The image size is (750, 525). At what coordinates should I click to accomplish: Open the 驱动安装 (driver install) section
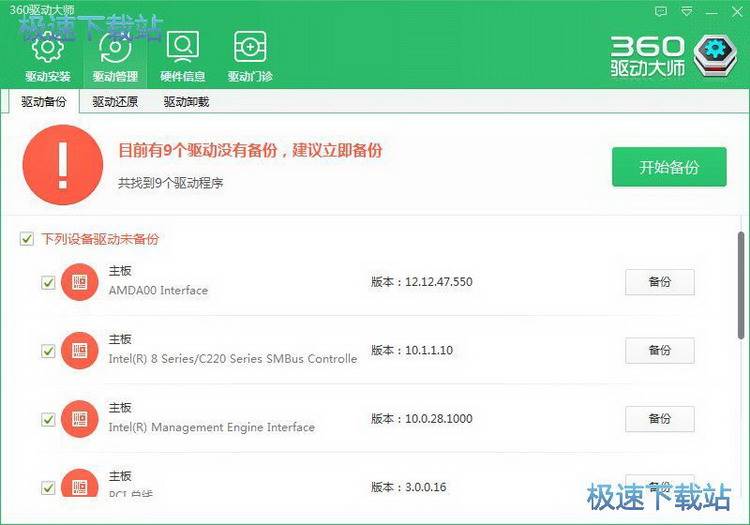[48, 56]
